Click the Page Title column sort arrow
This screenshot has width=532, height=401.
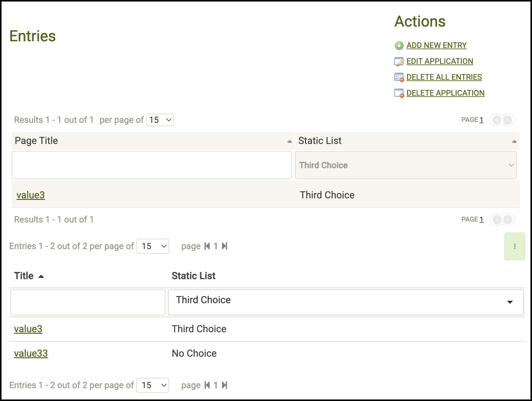pyautogui.click(x=289, y=141)
